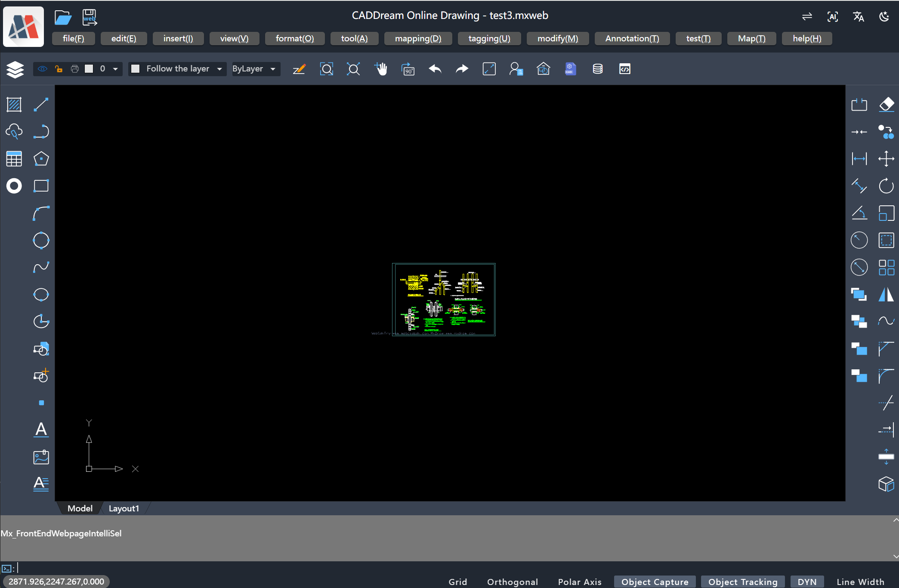The width and height of the screenshot is (899, 588).
Task: Activate the Pan hand tool
Action: pyautogui.click(x=381, y=69)
